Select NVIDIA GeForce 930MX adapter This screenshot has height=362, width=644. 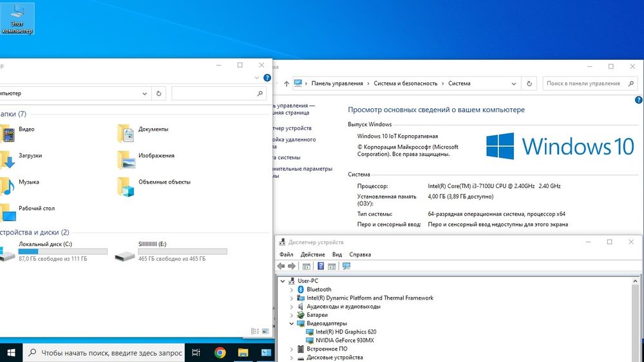[345, 340]
